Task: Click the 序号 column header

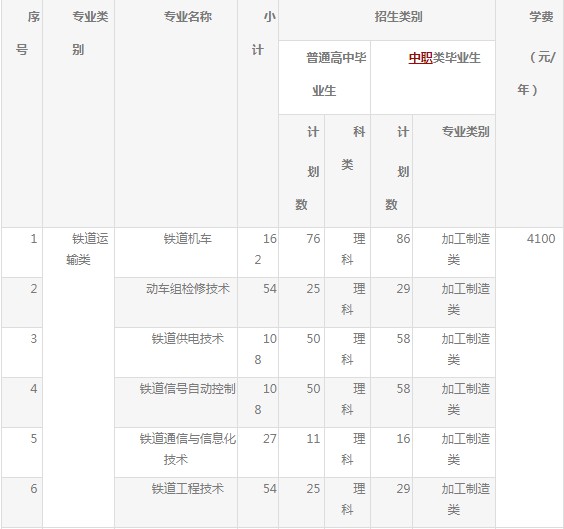Action: (x=22, y=113)
